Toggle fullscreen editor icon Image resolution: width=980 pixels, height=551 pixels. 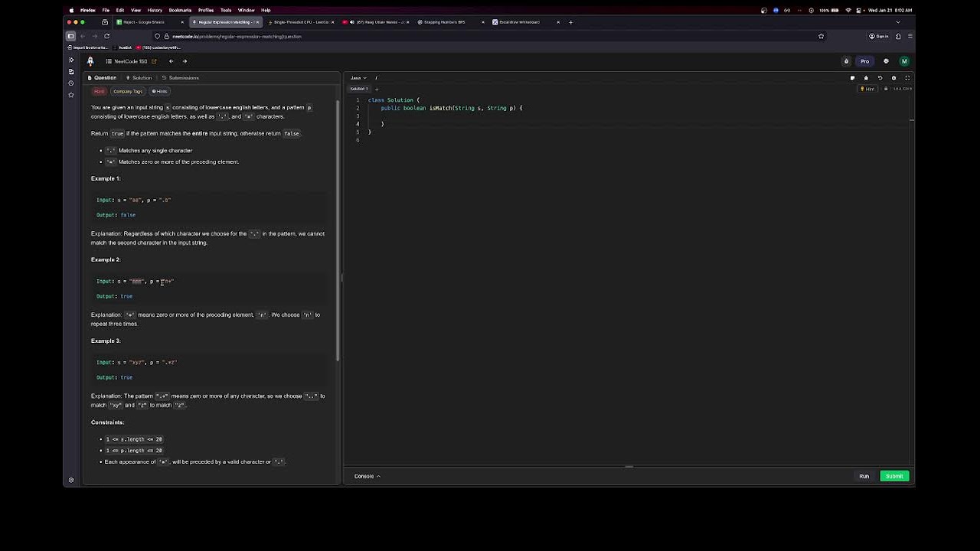click(x=907, y=78)
